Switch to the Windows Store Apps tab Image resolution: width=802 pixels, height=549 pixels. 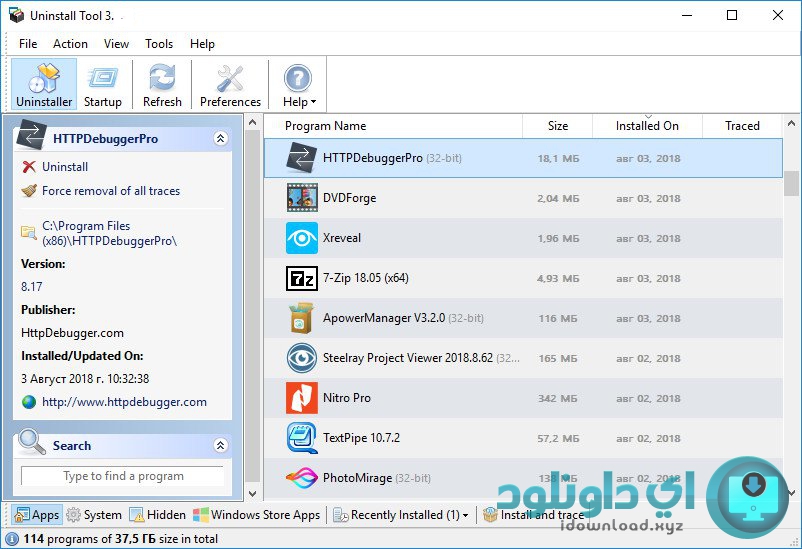point(257,515)
